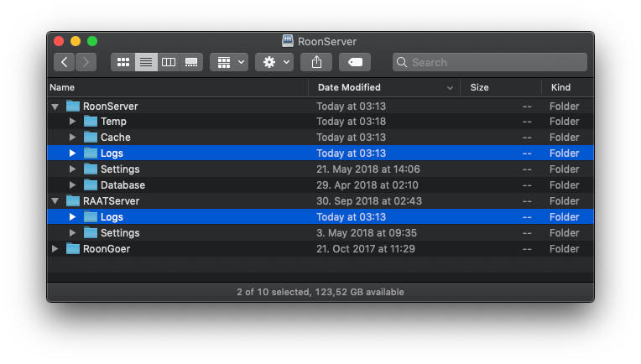Collapse the RoonServer folder
The height and width of the screenshot is (364, 641).
point(55,107)
